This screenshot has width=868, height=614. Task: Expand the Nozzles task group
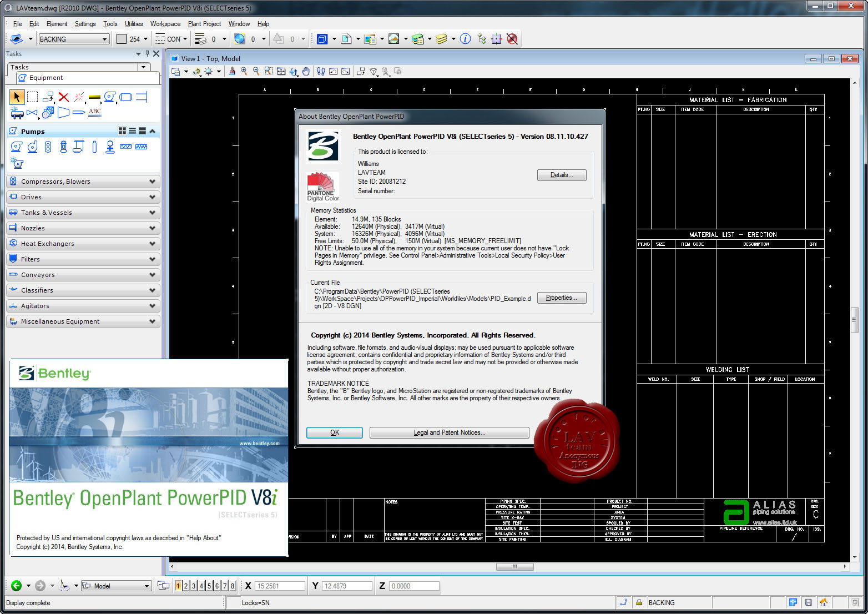click(x=83, y=228)
